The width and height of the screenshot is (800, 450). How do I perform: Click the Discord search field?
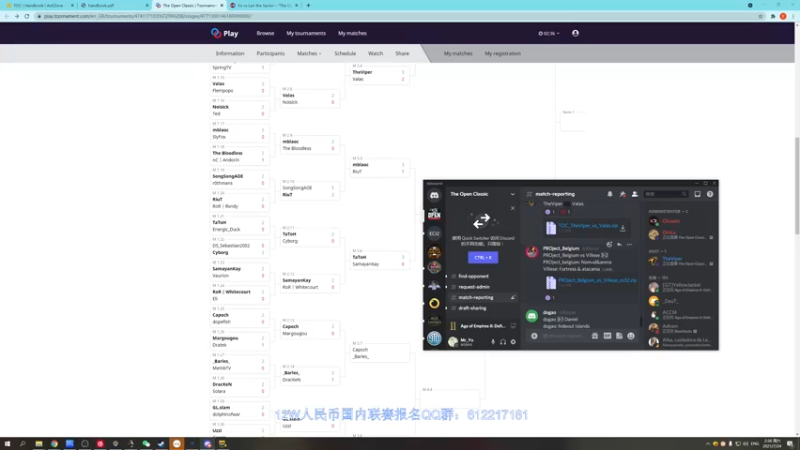[665, 194]
